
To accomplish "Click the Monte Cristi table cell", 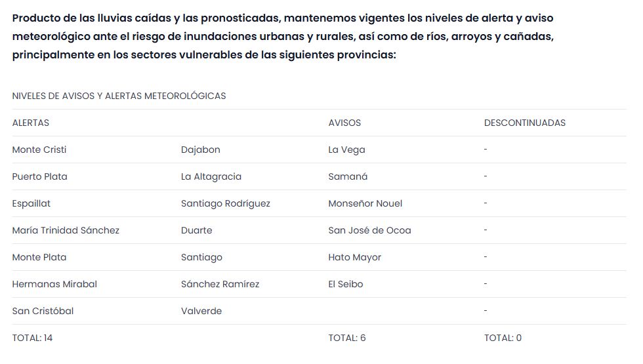I will pyautogui.click(x=39, y=150).
